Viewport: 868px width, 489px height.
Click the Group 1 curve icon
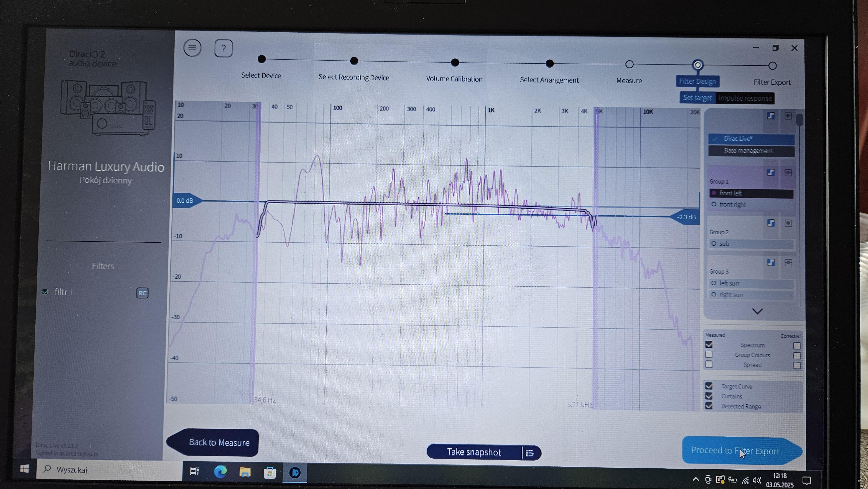[771, 172]
